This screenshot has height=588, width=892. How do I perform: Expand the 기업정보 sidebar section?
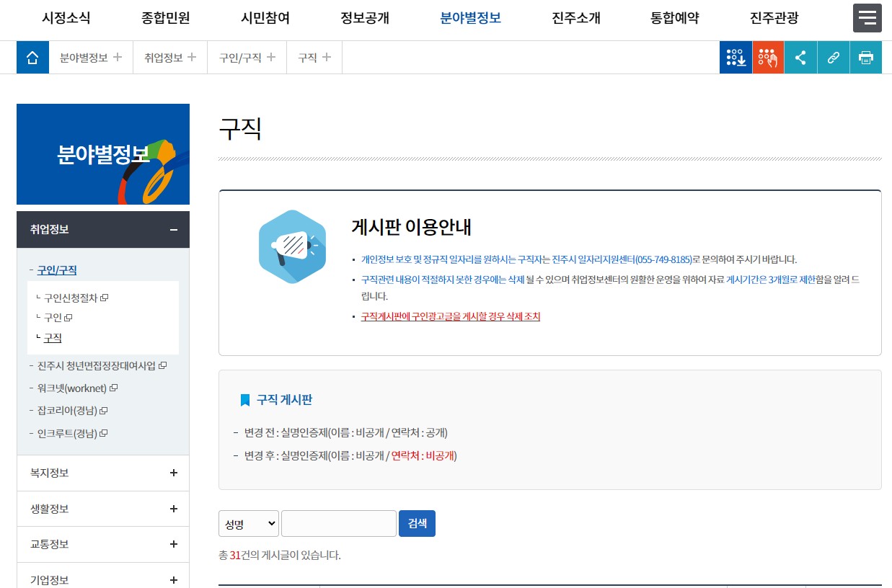(103, 579)
